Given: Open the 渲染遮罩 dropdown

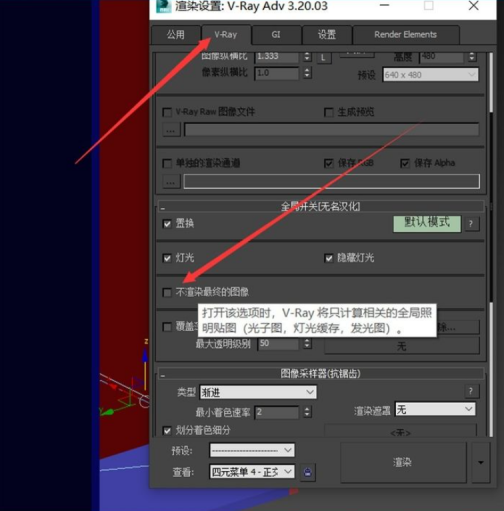Looking at the screenshot, I should coord(435,409).
